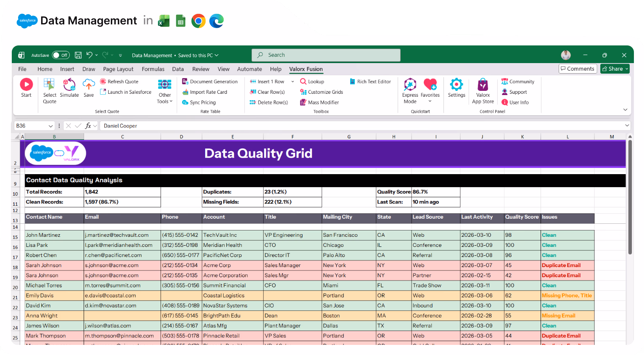The height and width of the screenshot is (355, 644).
Task: Click the Share button
Action: [x=615, y=68]
